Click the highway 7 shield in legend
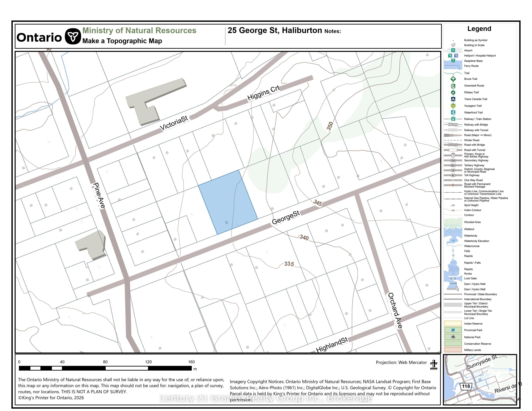532x411 pixels. 453,155
